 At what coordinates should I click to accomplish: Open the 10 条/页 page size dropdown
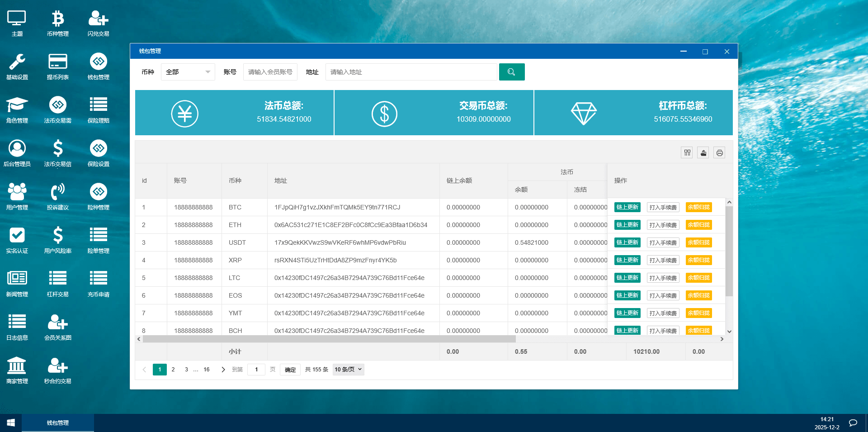click(348, 370)
